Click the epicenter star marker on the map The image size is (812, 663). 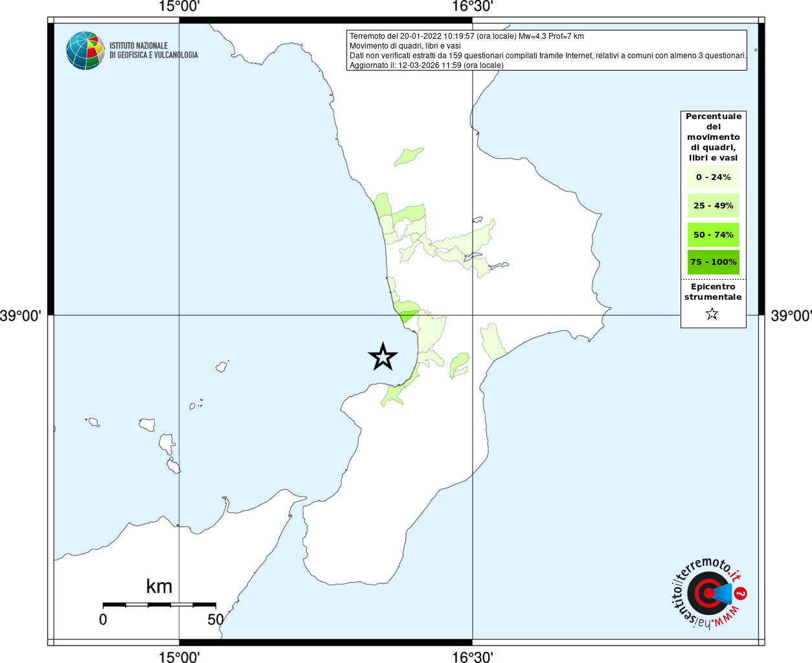tap(383, 356)
